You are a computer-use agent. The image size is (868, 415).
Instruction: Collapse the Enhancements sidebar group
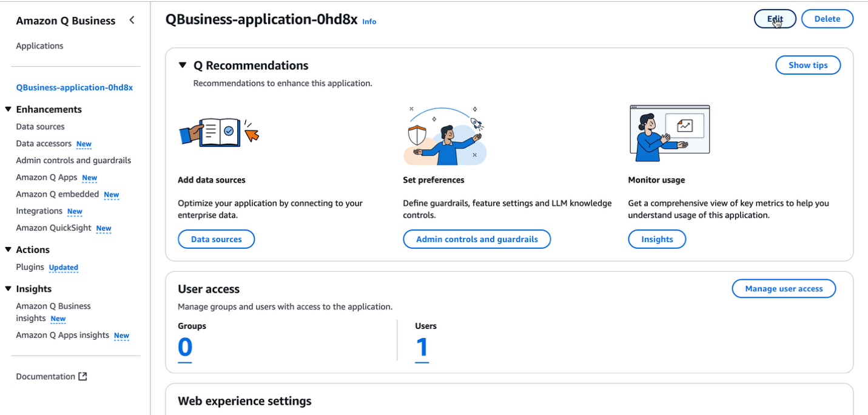point(8,110)
